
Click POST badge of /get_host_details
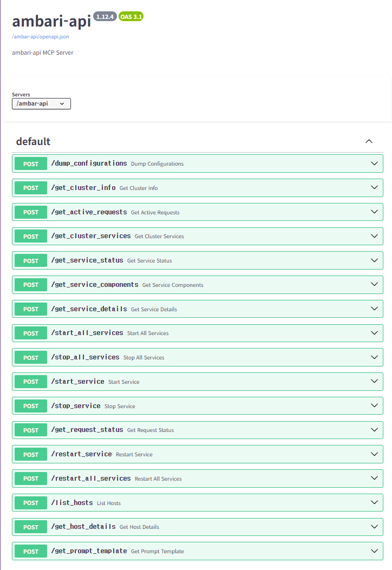31,527
